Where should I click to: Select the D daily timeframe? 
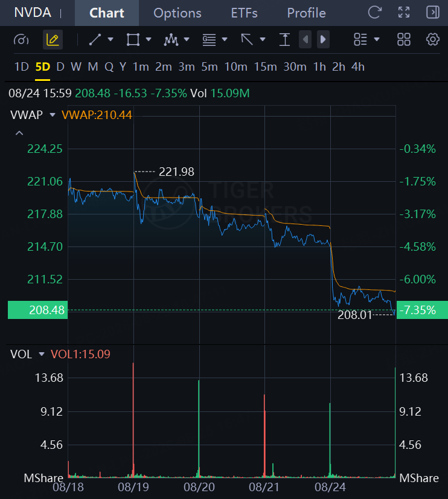(60, 67)
